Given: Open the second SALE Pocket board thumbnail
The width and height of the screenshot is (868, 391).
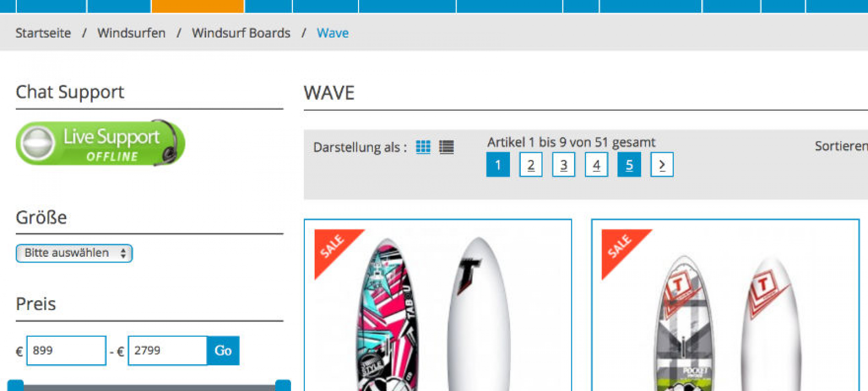Looking at the screenshot, I should click(725, 305).
